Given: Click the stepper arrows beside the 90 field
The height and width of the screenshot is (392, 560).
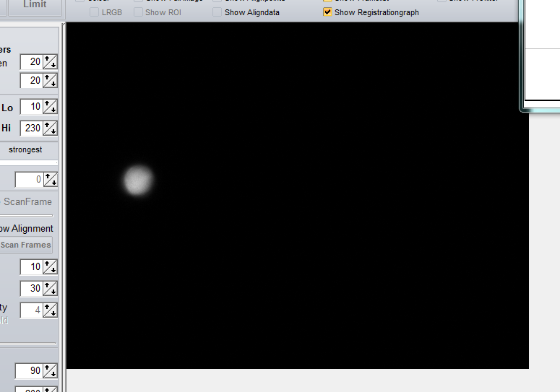Looking at the screenshot, I should click(x=51, y=371).
